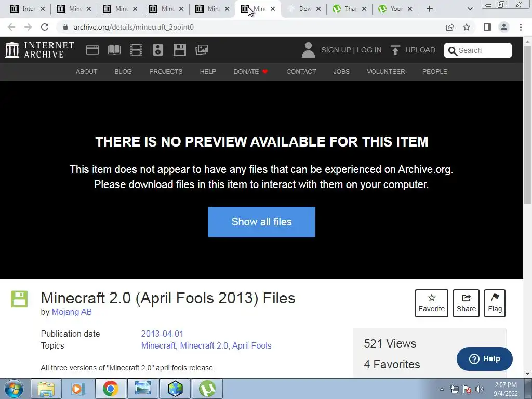The width and height of the screenshot is (532, 399).
Task: Click the browser back arrow
Action: [11, 27]
